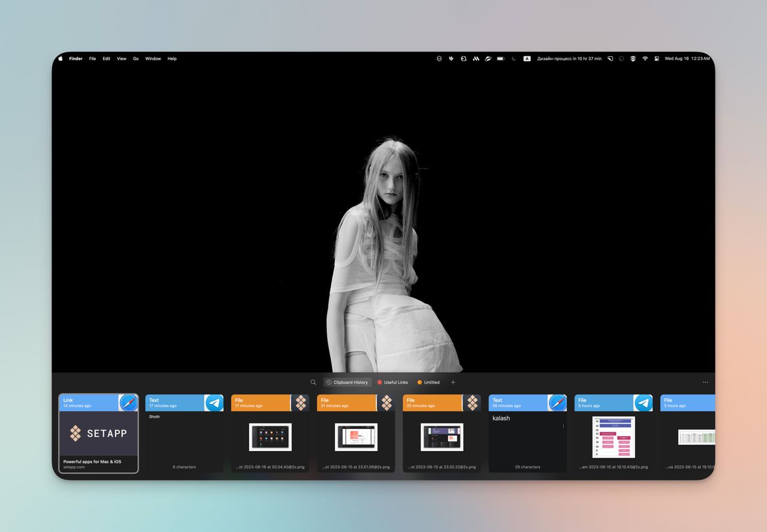Open the Help menu

(172, 59)
